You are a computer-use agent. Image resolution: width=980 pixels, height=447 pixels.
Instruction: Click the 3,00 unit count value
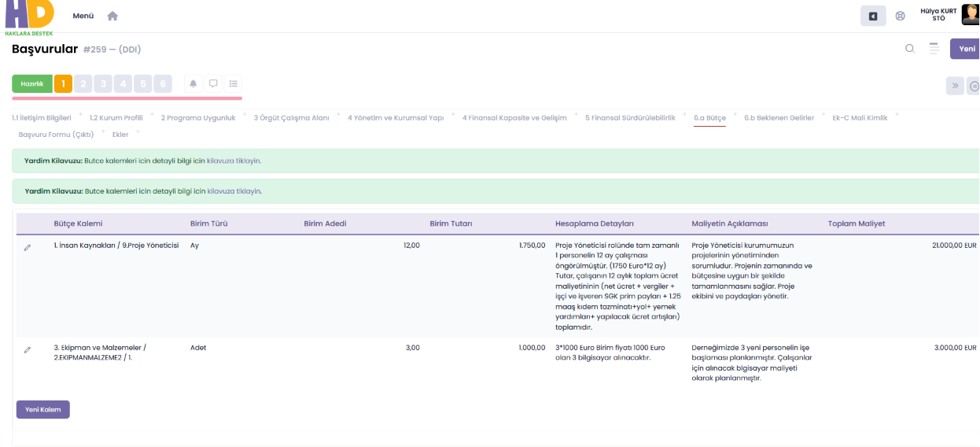tap(413, 348)
